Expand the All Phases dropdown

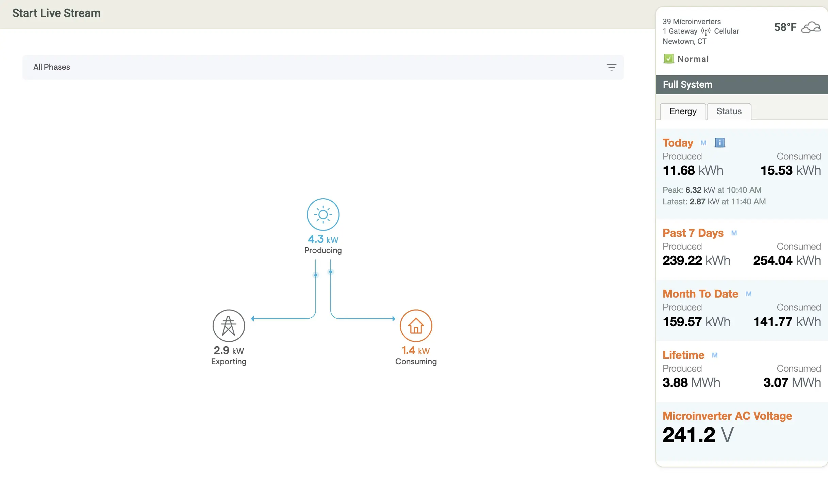tap(323, 67)
